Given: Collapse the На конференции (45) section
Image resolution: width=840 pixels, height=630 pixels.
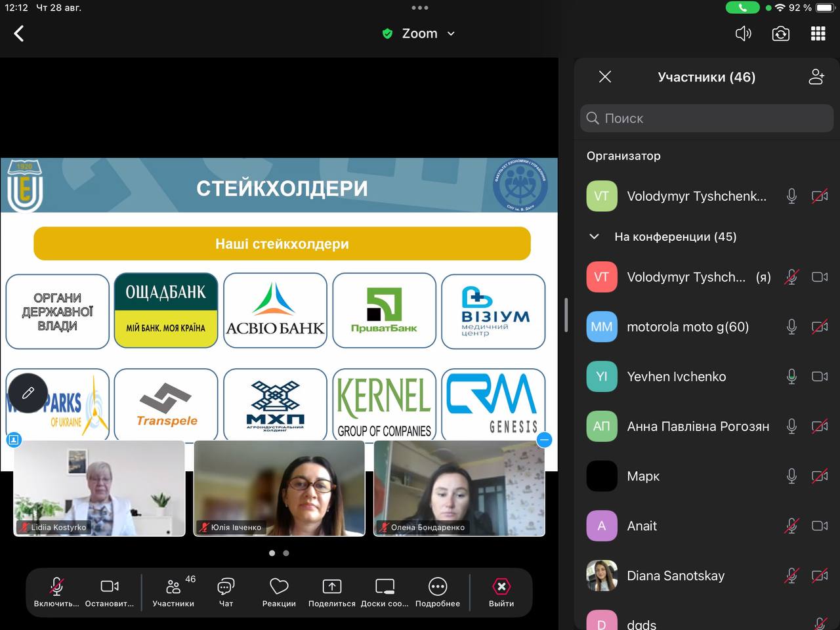Looking at the screenshot, I should [594, 236].
